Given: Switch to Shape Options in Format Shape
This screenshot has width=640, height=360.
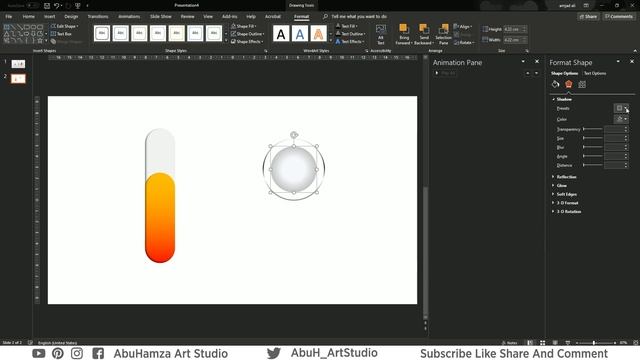Looking at the screenshot, I should pyautogui.click(x=564, y=73).
